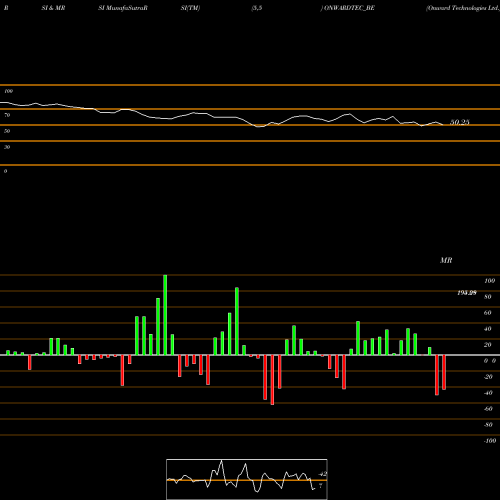The width and height of the screenshot is (500, 500).
Task: Click the Onward Technologies Ltd header text
Action: click(463, 8)
